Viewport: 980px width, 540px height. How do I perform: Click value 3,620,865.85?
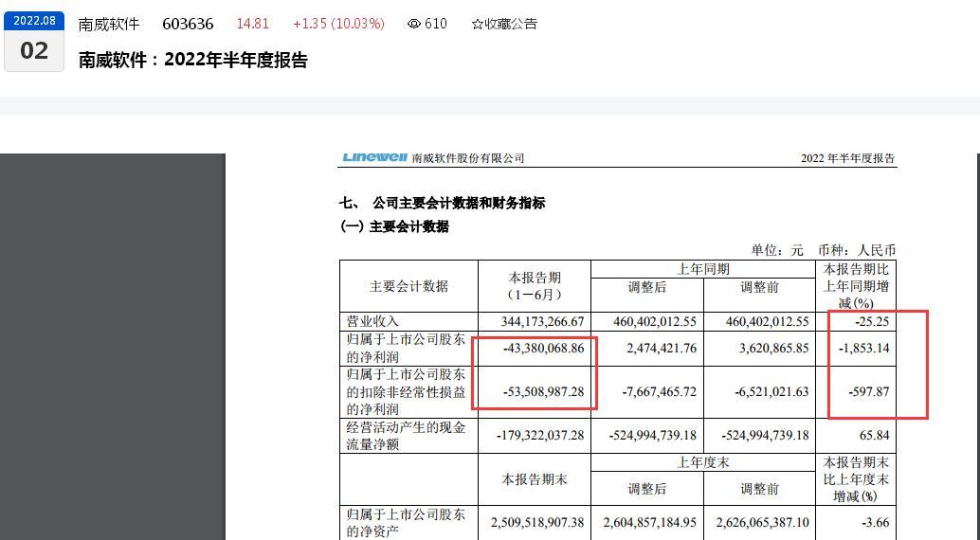[x=773, y=348]
